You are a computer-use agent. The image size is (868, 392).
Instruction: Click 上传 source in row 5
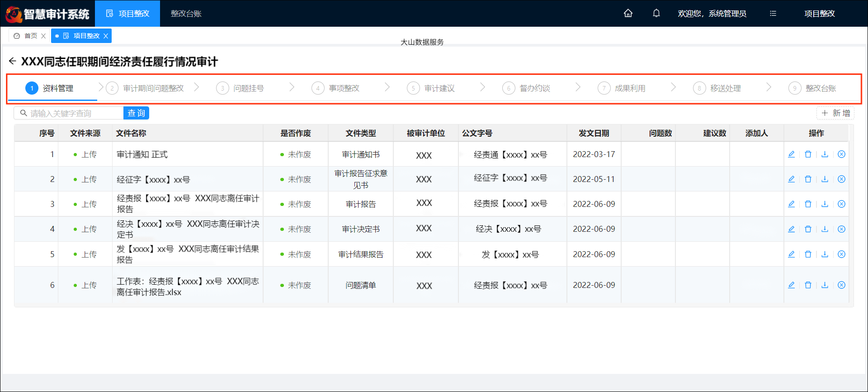85,254
